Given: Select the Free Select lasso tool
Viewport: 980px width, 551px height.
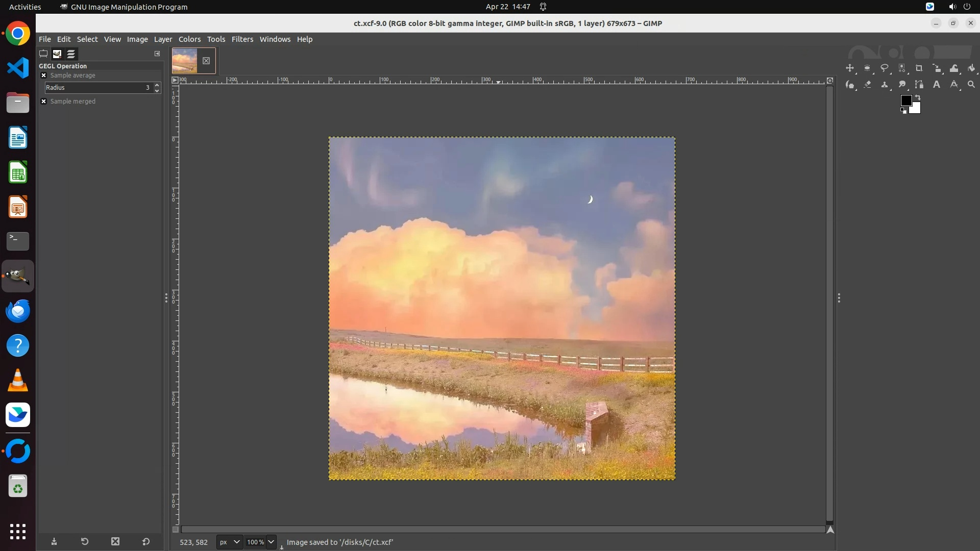Looking at the screenshot, I should 885,68.
